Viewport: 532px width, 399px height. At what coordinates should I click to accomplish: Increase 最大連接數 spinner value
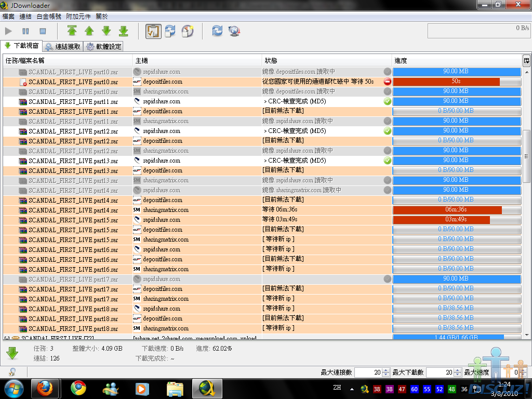(386, 370)
